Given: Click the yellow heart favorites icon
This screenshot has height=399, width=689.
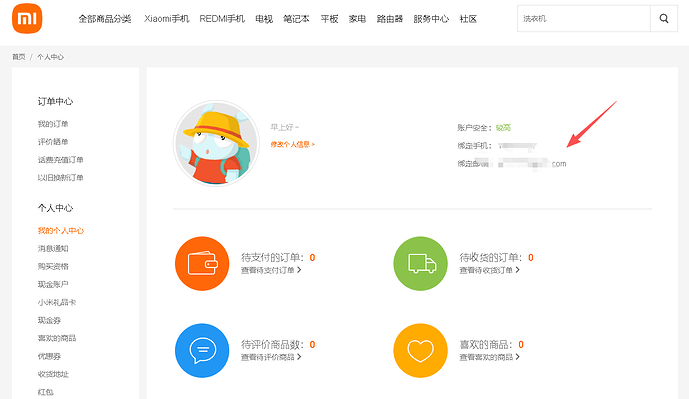Looking at the screenshot, I should click(x=421, y=351).
